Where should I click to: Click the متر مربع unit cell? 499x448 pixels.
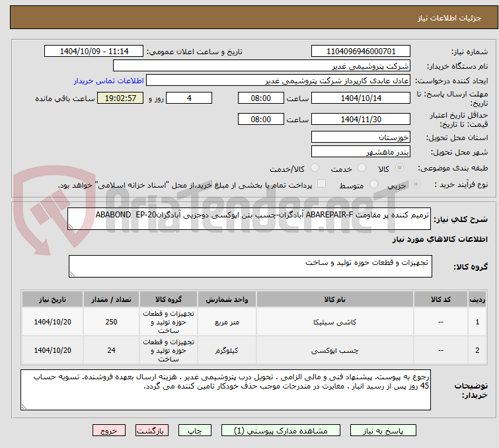pos(227,322)
